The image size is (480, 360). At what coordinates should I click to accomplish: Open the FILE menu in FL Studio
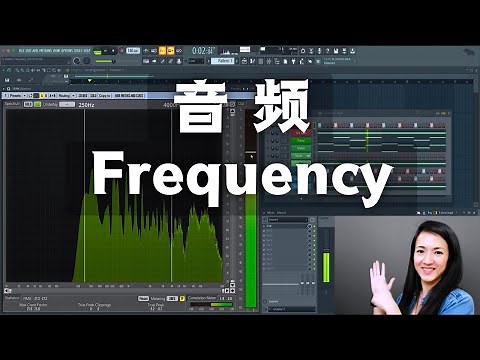point(22,51)
